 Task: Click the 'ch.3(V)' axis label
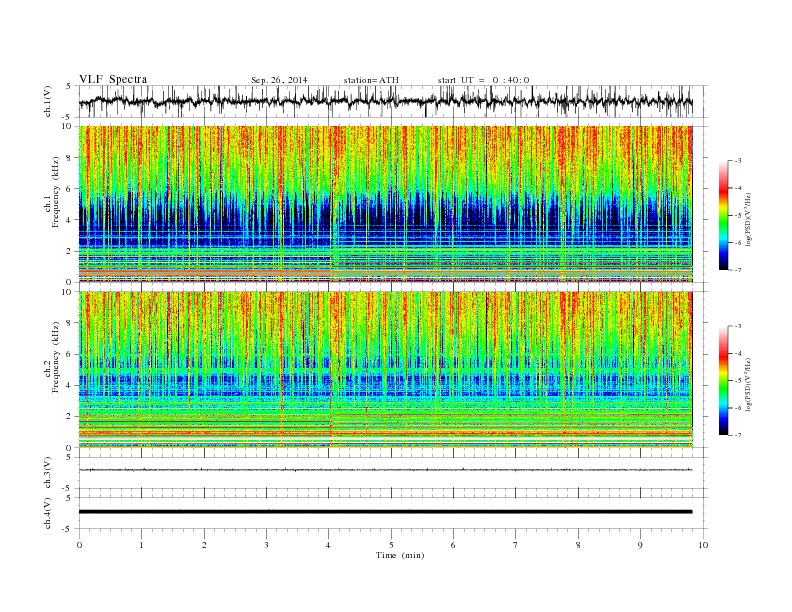(48, 473)
